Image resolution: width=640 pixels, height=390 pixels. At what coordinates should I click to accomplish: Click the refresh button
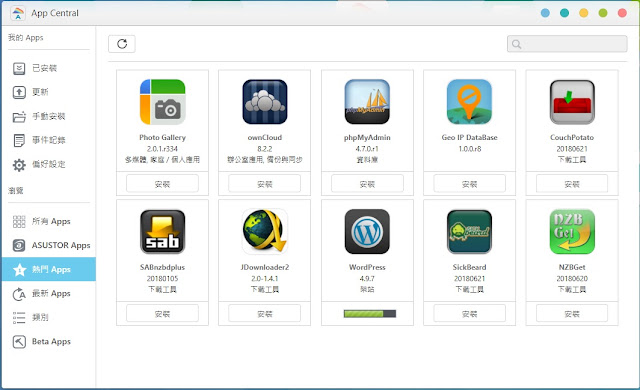[x=122, y=44]
